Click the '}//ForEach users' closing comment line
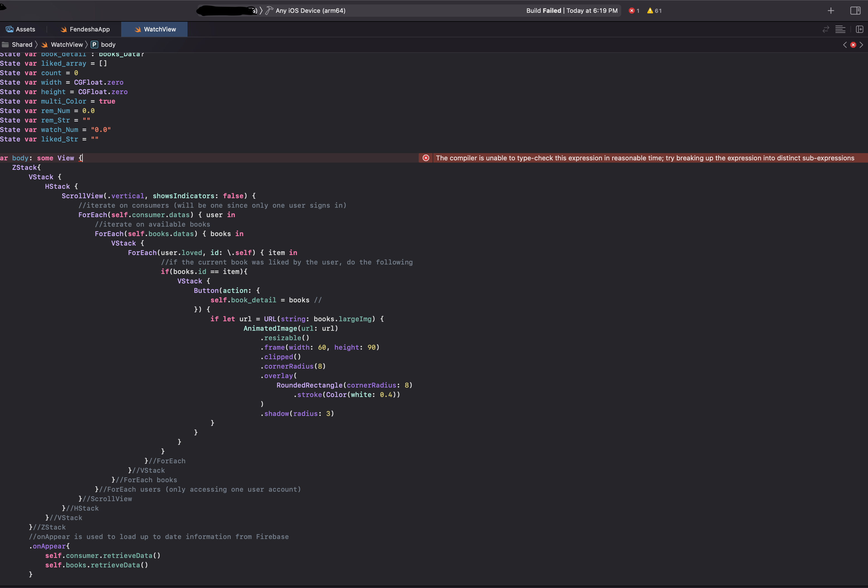 pos(198,489)
